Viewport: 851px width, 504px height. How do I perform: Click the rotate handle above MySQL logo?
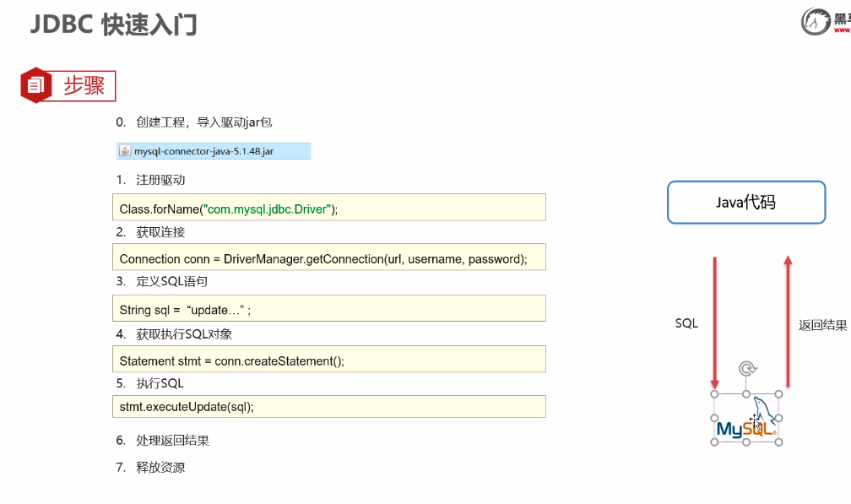[746, 368]
